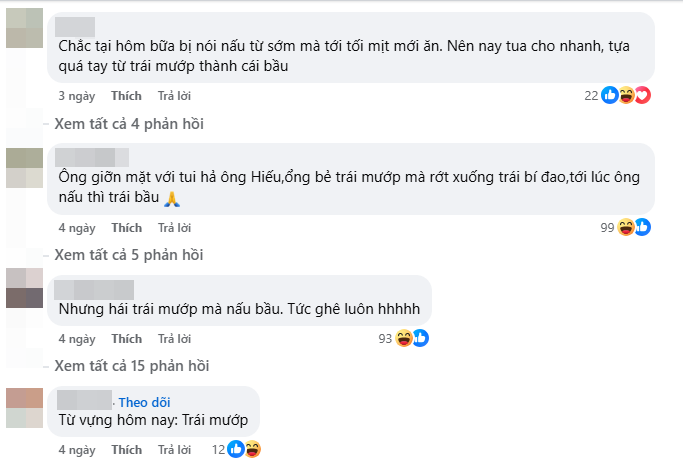This screenshot has width=683, height=463.
Task: Click 'Trả lời' on the first comment
Action: (174, 96)
